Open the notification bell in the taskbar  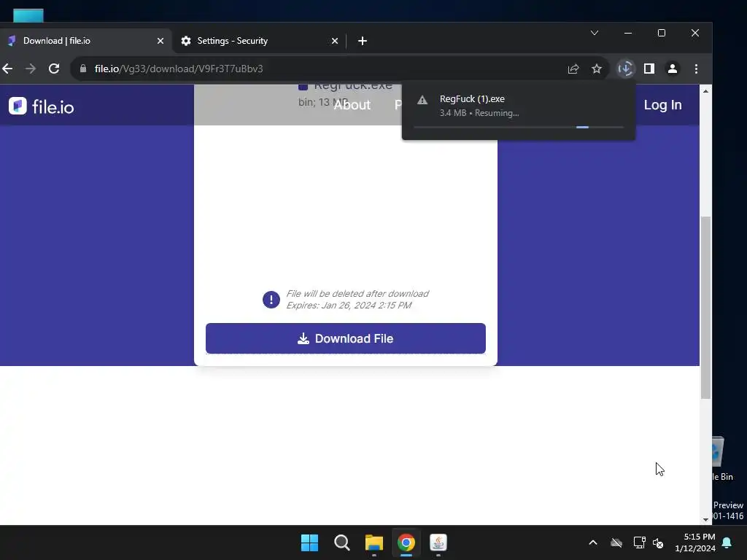tap(727, 542)
